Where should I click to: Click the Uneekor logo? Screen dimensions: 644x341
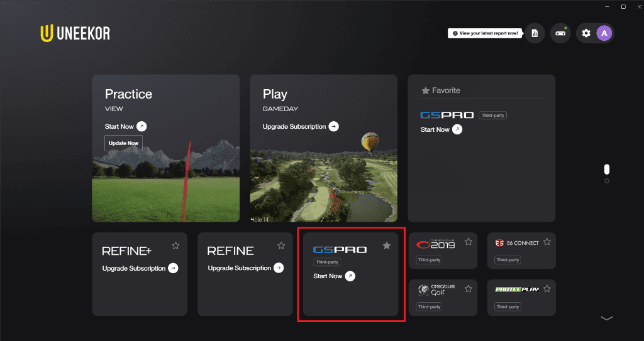pos(75,33)
